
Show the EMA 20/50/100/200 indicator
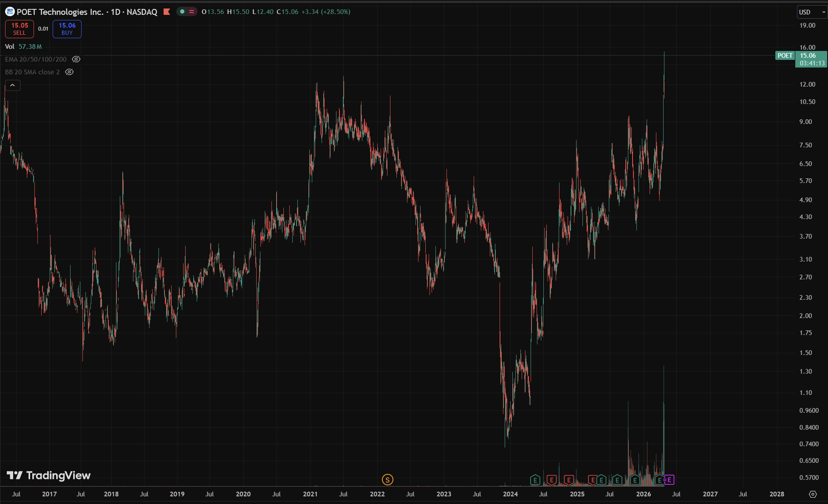76,59
